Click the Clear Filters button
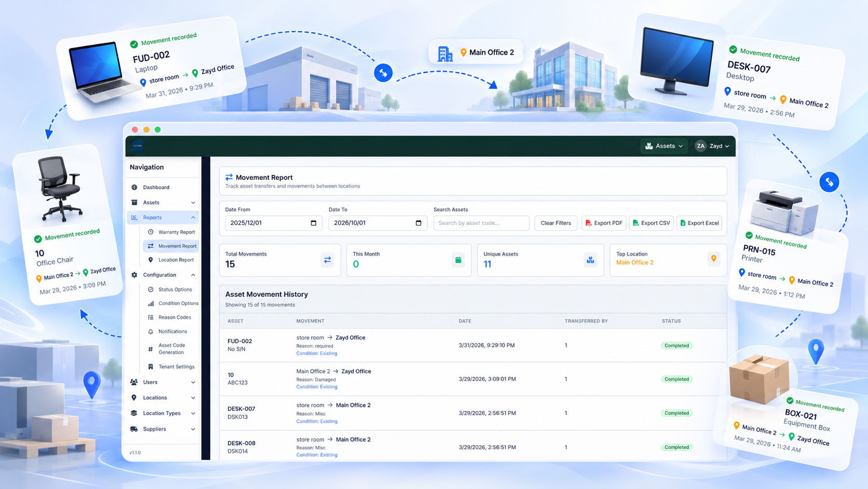 tap(555, 223)
